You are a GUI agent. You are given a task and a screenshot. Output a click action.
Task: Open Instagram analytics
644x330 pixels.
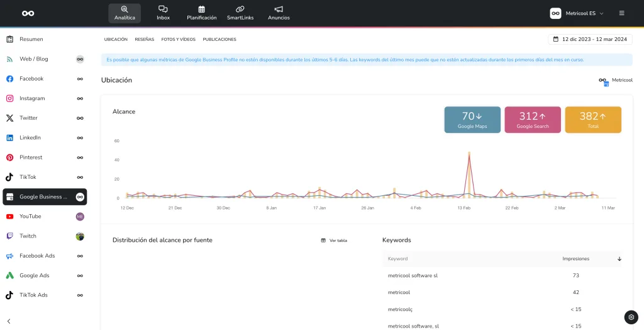(x=45, y=98)
